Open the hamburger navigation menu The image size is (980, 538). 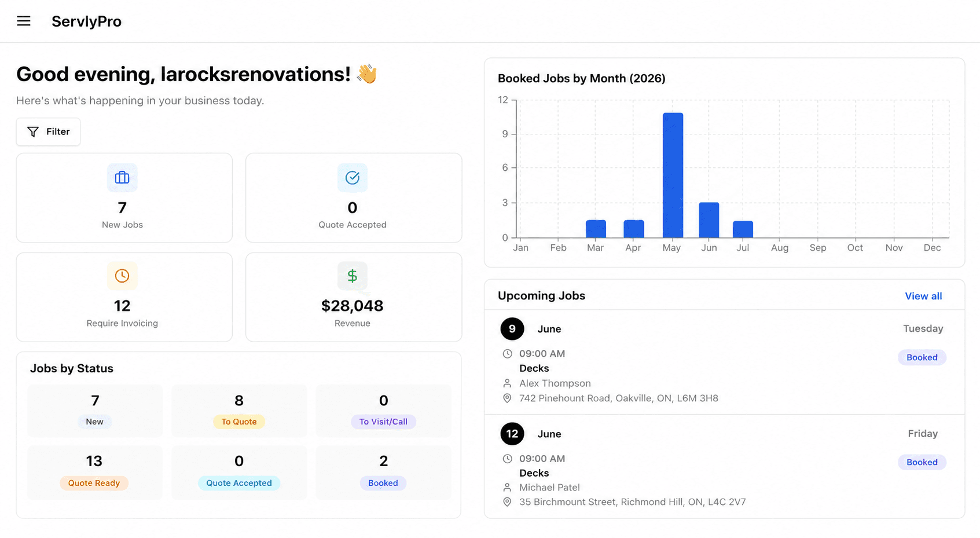(x=24, y=21)
